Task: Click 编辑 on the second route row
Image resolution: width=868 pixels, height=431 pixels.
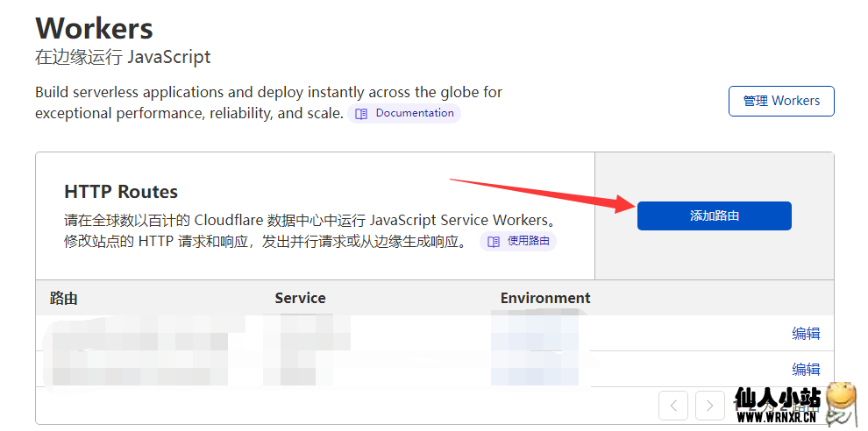Action: click(806, 369)
